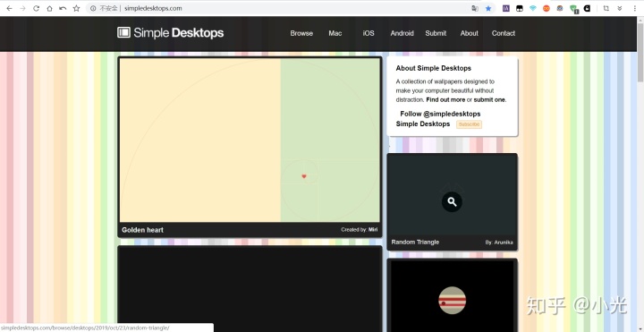The height and width of the screenshot is (332, 644).
Task: Open the Mac nav item
Action: [335, 33]
